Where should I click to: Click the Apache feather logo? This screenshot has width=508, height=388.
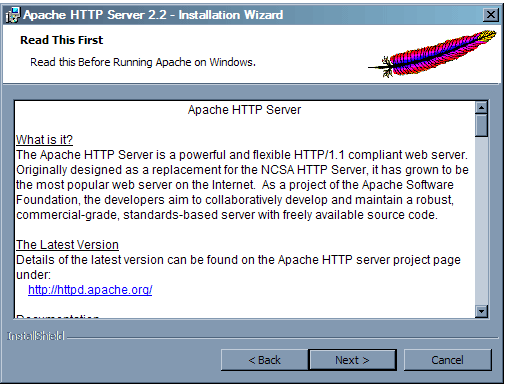pos(432,53)
